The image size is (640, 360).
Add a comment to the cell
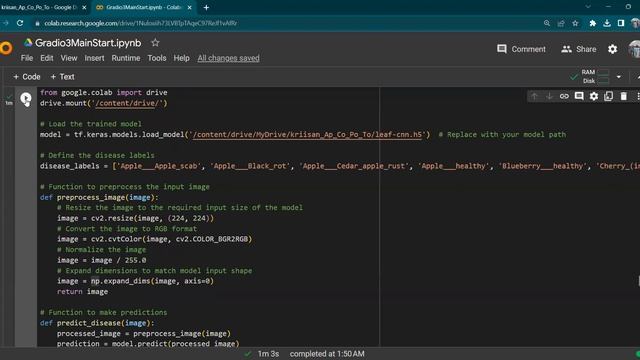579,96
